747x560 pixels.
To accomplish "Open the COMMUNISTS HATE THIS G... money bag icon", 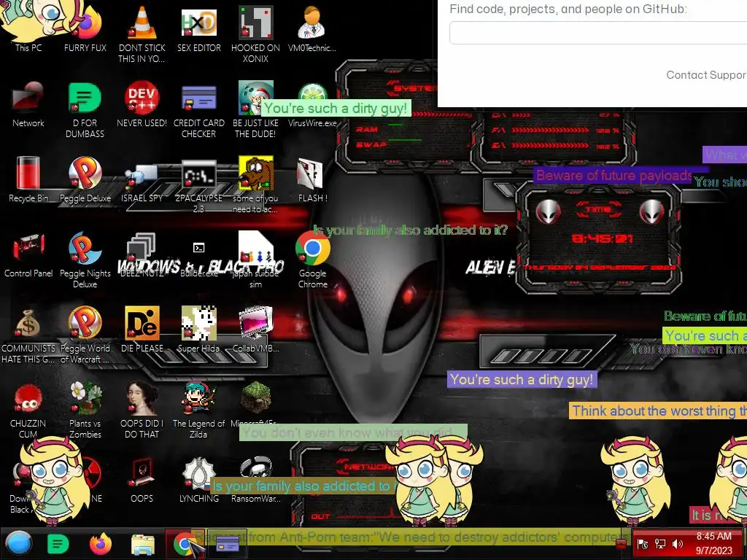I will pyautogui.click(x=28, y=335).
